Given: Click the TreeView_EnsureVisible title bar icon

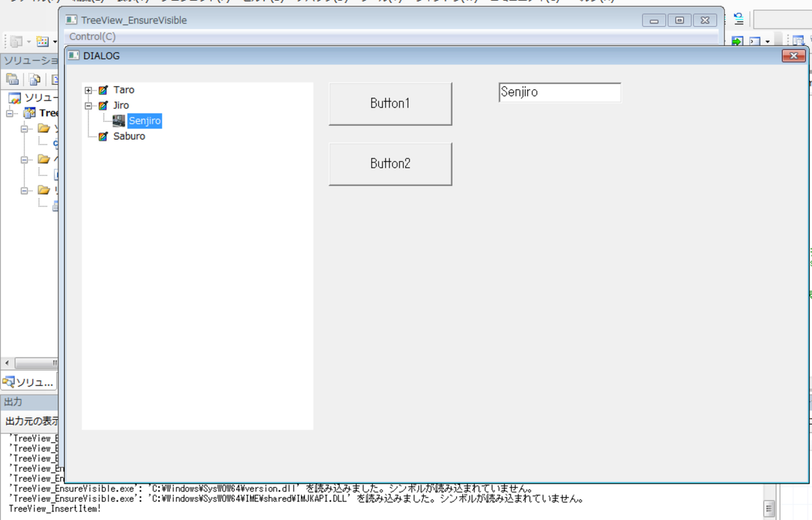Looking at the screenshot, I should pos(71,20).
